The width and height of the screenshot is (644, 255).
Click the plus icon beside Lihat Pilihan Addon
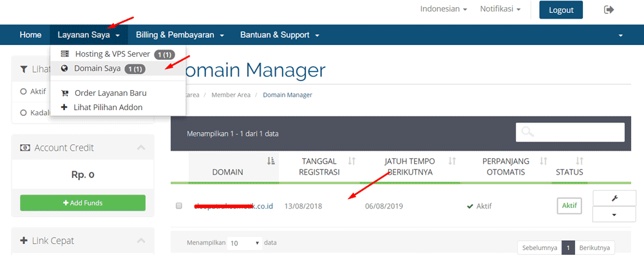64,108
